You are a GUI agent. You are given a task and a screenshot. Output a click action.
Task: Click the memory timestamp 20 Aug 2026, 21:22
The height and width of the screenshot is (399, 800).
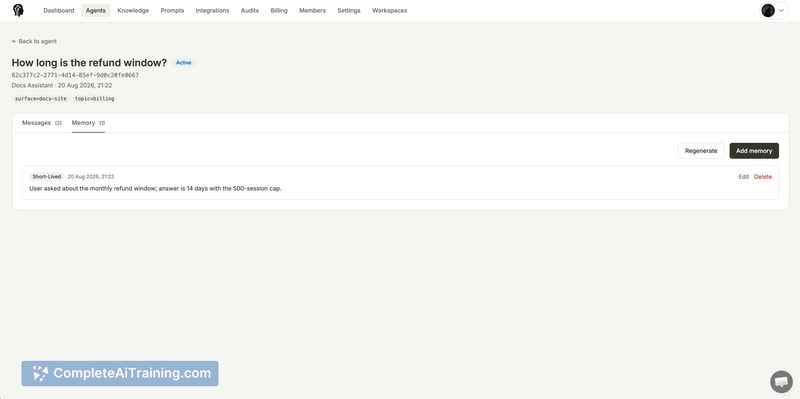[91, 177]
